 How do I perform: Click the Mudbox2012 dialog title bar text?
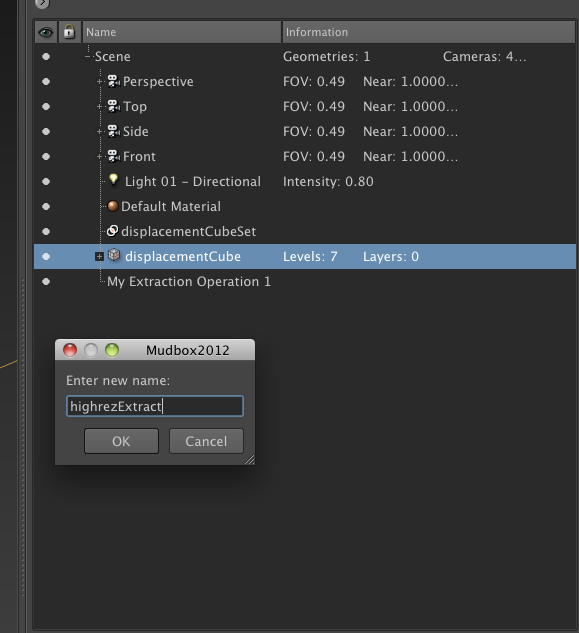click(188, 350)
